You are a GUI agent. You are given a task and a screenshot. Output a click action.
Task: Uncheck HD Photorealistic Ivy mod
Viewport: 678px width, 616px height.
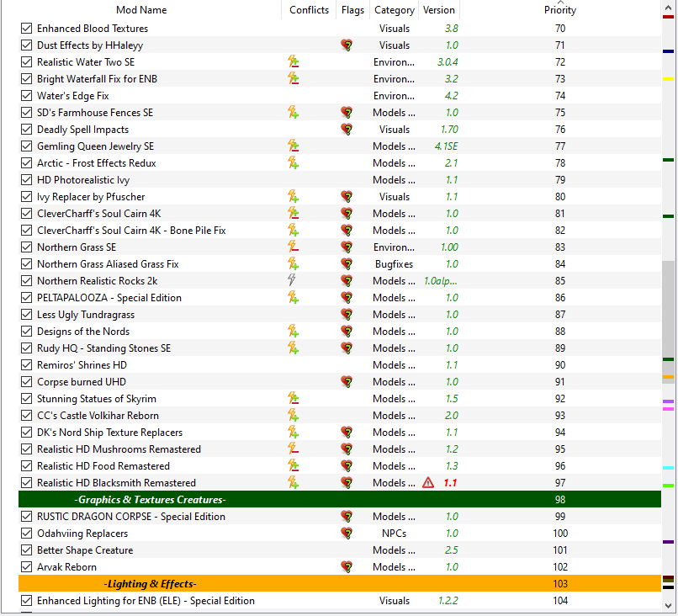(26, 180)
